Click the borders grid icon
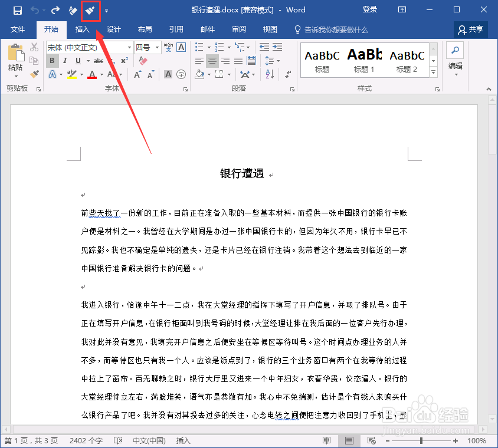Screen dimensions: 498x448 tap(219, 74)
